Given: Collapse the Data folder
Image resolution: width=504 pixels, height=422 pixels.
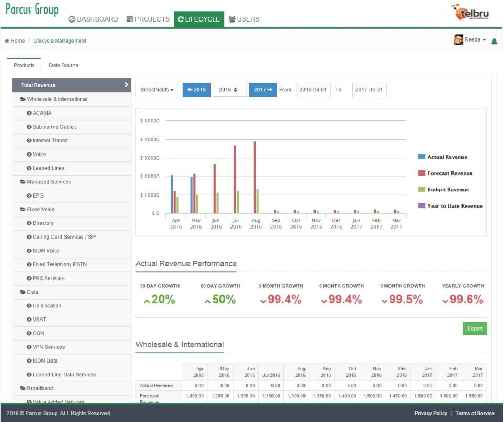Looking at the screenshot, I should [x=71, y=292].
